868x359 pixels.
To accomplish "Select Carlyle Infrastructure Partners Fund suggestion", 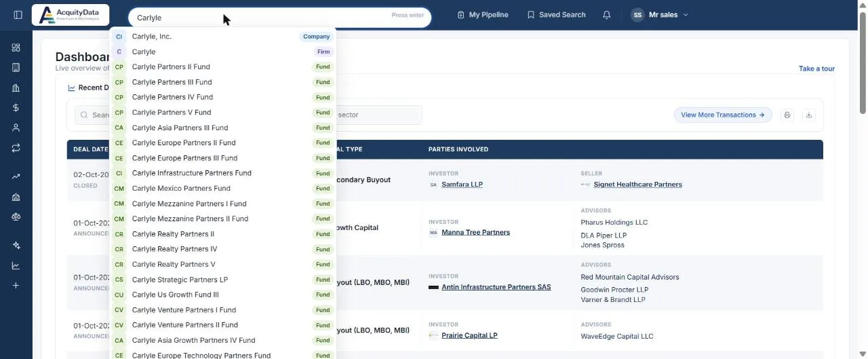I will point(222,173).
